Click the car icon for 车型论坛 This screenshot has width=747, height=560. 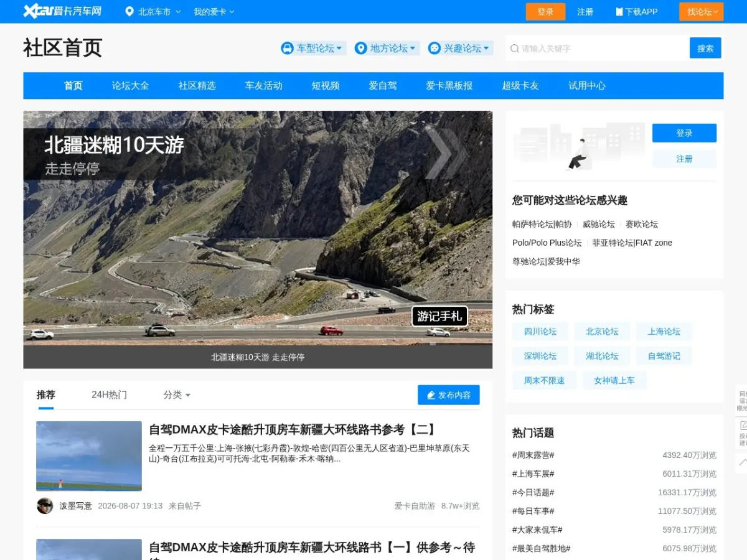coord(287,48)
